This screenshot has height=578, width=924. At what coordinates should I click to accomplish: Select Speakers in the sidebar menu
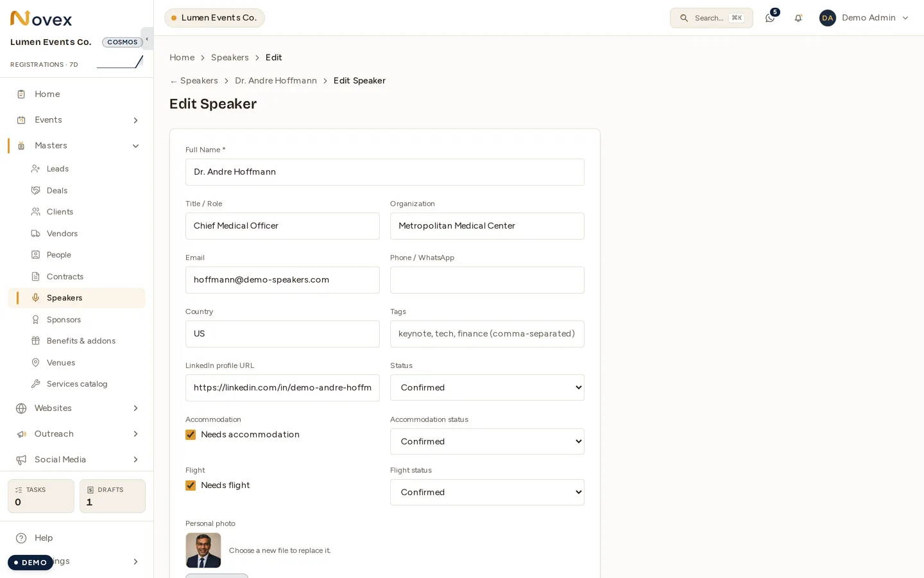(x=77, y=298)
